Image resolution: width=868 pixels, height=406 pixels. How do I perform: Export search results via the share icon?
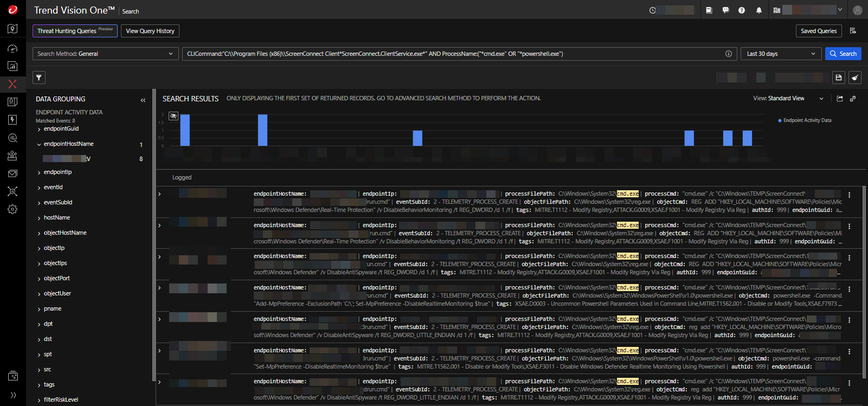pos(840,99)
